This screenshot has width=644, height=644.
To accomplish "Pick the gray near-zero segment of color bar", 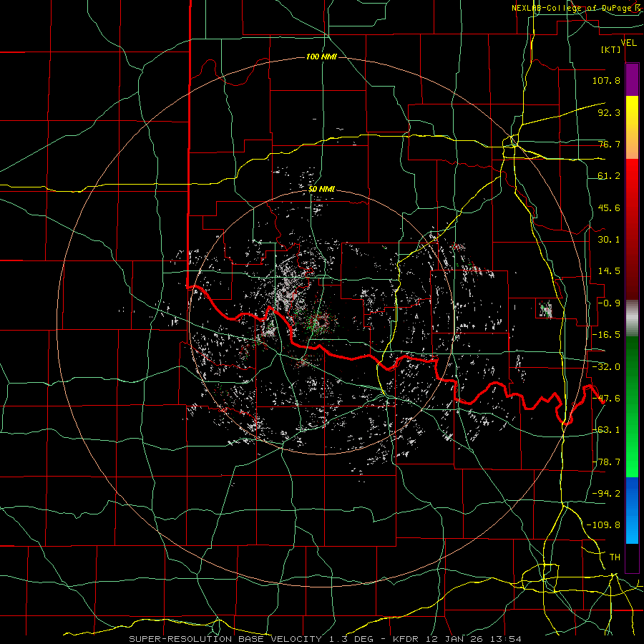I will (632, 318).
